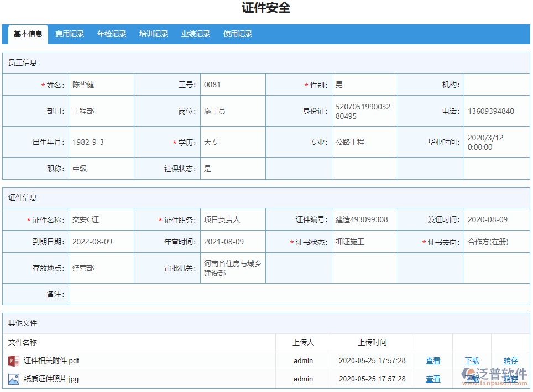Screen dimensions: 533x392
Task: Switch to the 基本信息 tab
Action: 28,34
